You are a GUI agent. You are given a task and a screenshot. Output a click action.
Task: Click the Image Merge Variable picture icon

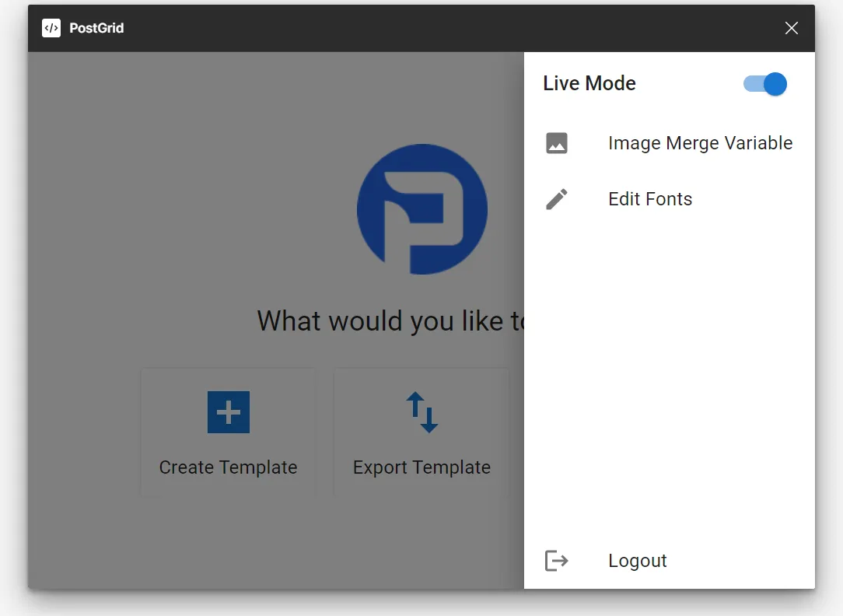pyautogui.click(x=557, y=143)
